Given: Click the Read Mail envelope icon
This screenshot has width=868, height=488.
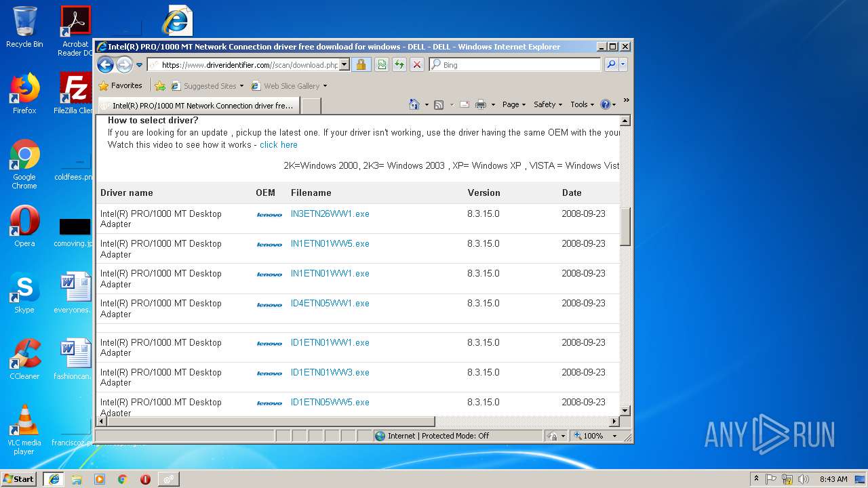Looking at the screenshot, I should point(465,104).
